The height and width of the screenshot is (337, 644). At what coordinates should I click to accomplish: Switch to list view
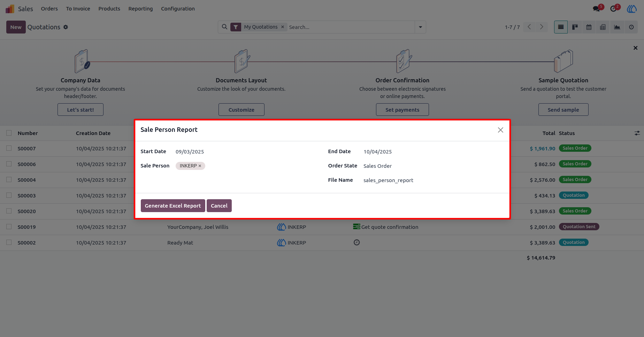pos(561,27)
